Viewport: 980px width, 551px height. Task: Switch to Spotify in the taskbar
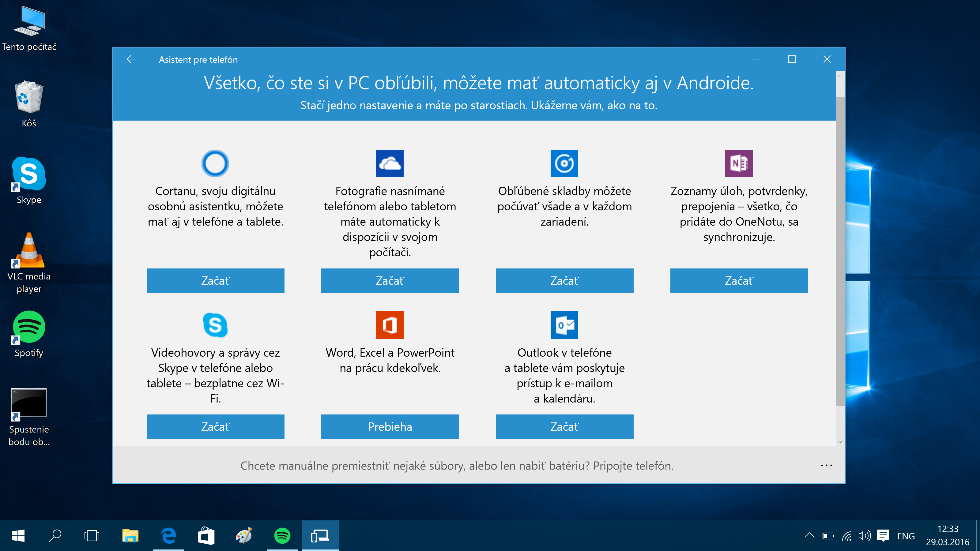pyautogui.click(x=282, y=536)
